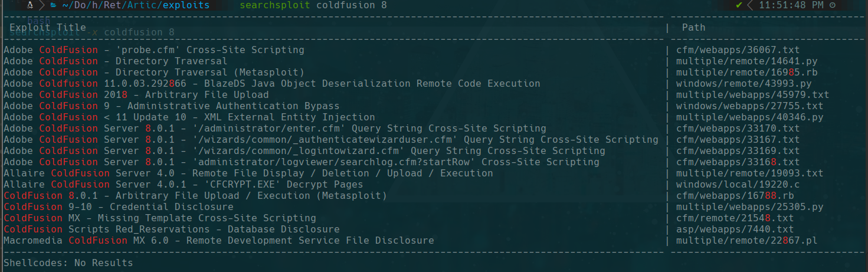Select path windows/local/19220.c
This screenshot has height=272, width=868.
[x=738, y=185]
